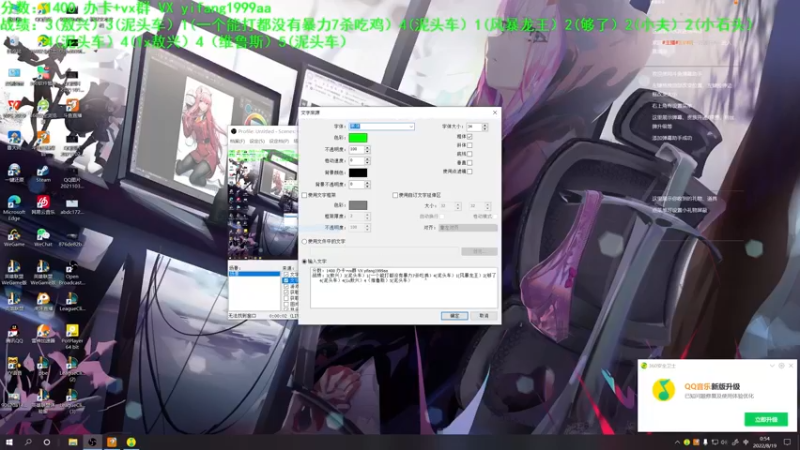The image size is (800, 450).
Task: Open the Open Broadcaster desktop shortcut
Action: pyautogui.click(x=71, y=273)
